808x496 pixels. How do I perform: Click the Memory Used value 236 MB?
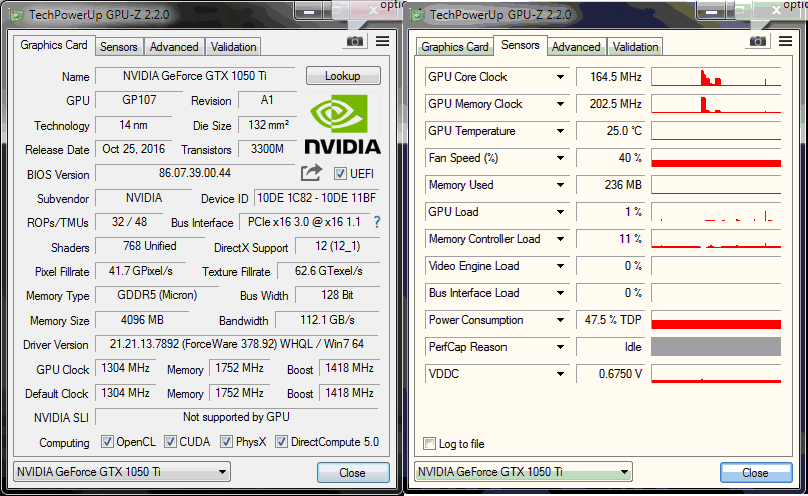[x=611, y=185]
